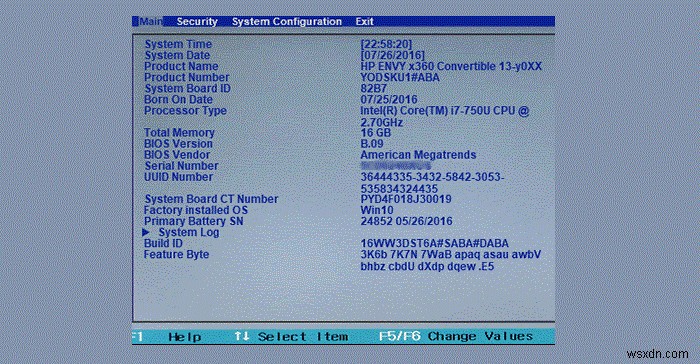Image resolution: width=700 pixels, height=364 pixels.
Task: Click the 24852 05/26/2016 battery value
Action: pyautogui.click(x=406, y=221)
